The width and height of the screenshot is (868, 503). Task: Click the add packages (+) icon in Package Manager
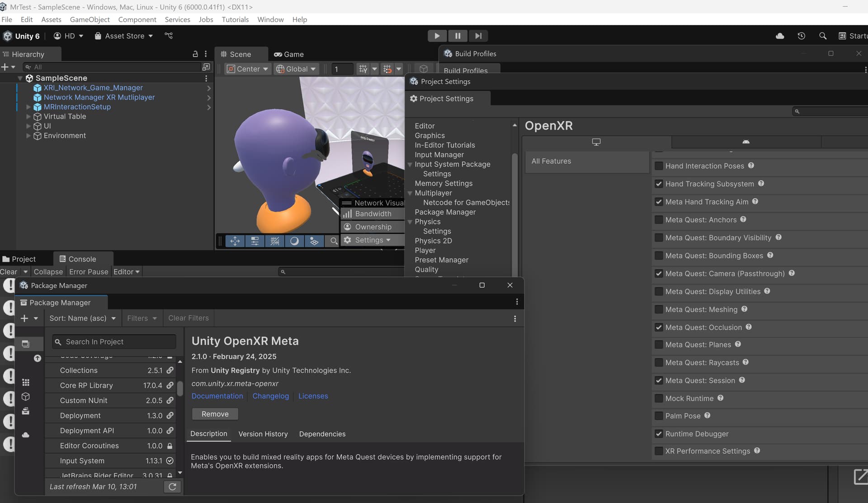click(25, 318)
